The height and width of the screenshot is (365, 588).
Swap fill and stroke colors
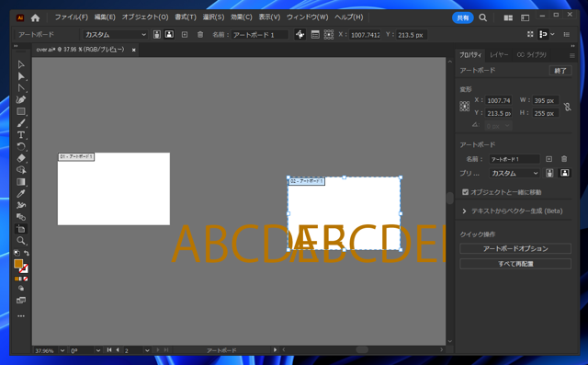(27, 253)
